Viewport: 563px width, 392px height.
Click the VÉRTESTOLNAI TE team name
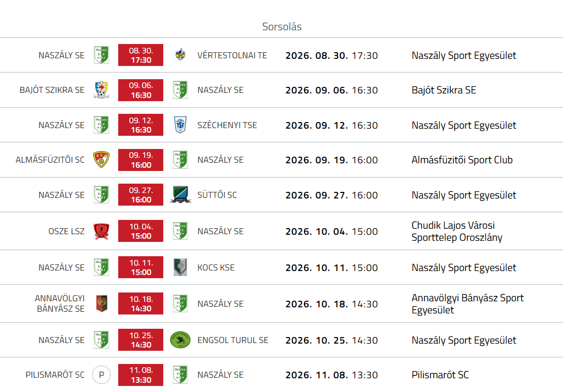pos(232,56)
